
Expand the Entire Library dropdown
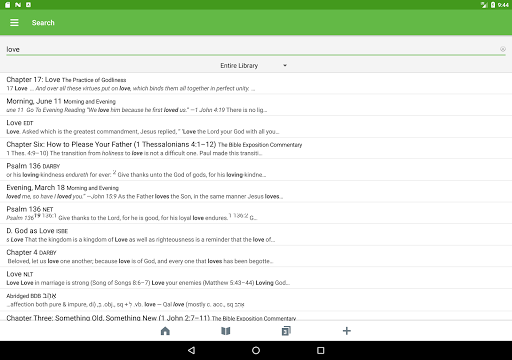point(253,66)
